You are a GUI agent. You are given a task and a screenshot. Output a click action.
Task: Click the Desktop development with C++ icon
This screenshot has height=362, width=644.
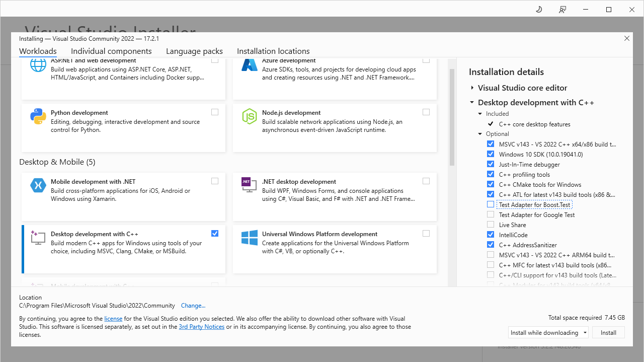click(x=38, y=238)
